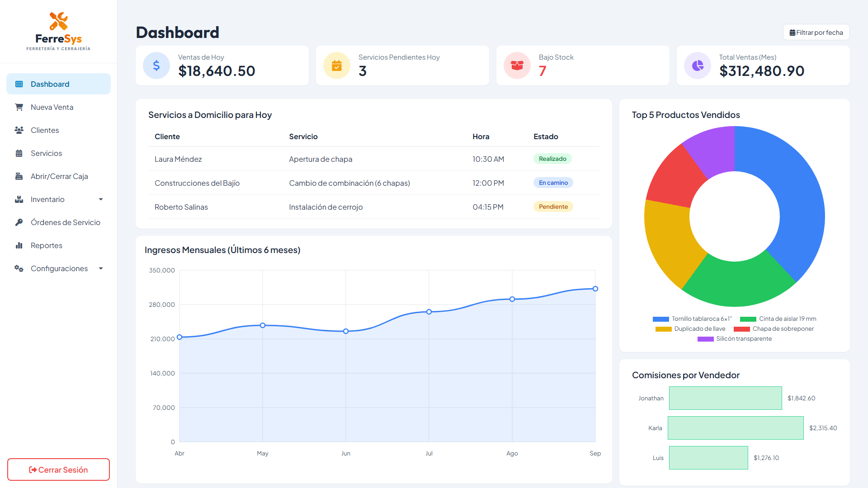Click the Clientes people icon

point(19,130)
